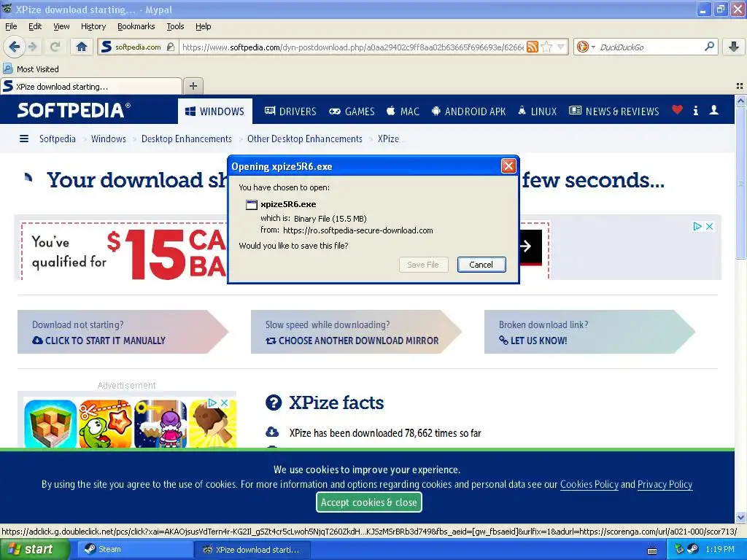Click the Save File button
Screen dimensions: 747x560
(x=423, y=265)
